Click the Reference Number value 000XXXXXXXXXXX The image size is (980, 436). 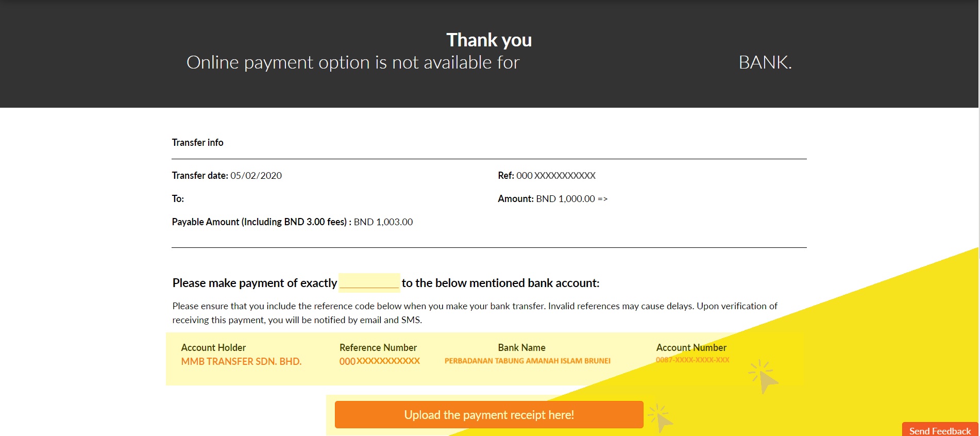click(x=379, y=361)
